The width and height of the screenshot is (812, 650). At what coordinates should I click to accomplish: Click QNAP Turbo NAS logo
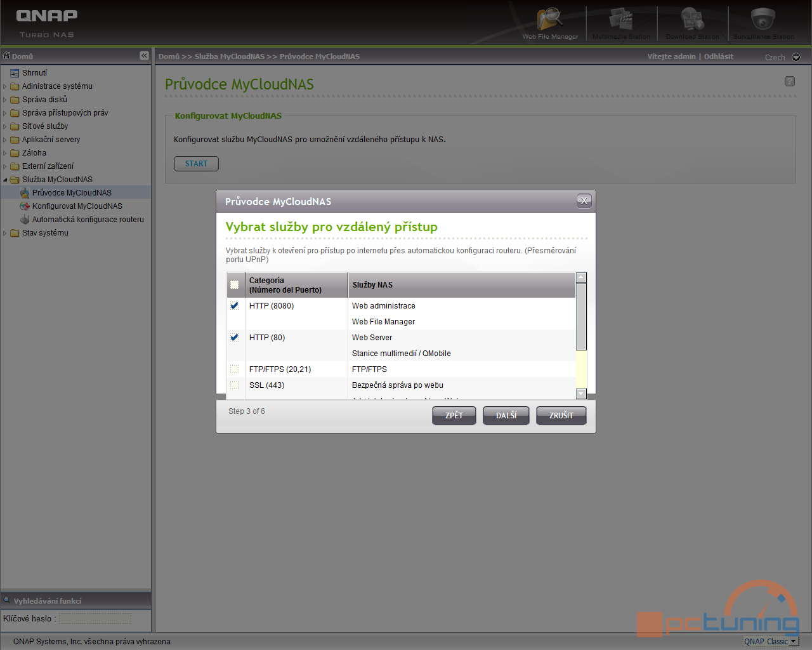(x=47, y=23)
